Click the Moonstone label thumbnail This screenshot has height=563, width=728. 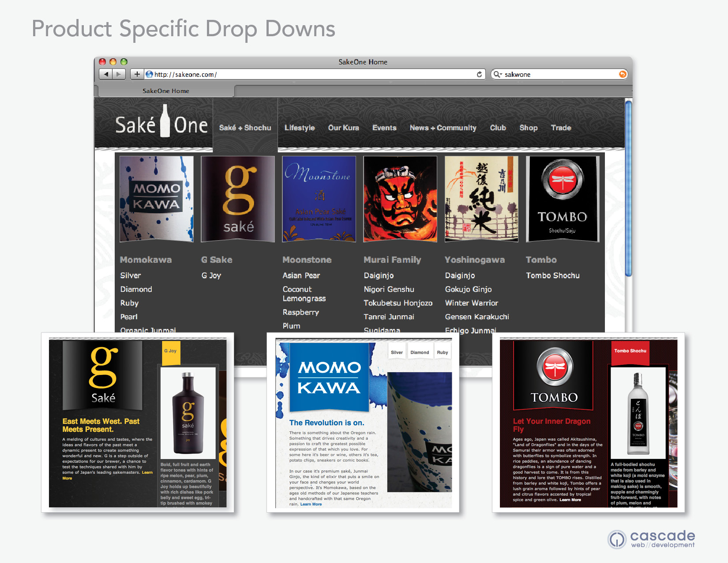point(319,199)
